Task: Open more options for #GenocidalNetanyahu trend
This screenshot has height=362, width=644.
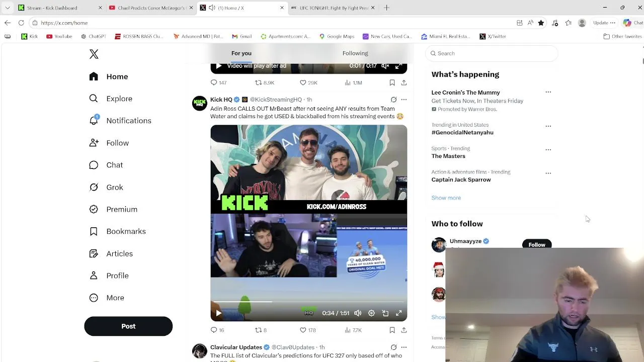Action: point(548,126)
